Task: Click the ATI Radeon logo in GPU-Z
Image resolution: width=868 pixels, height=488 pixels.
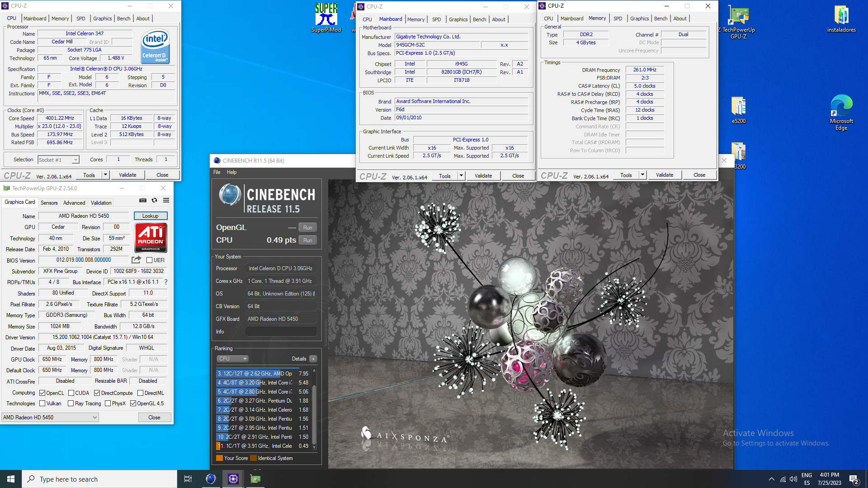Action: click(151, 238)
